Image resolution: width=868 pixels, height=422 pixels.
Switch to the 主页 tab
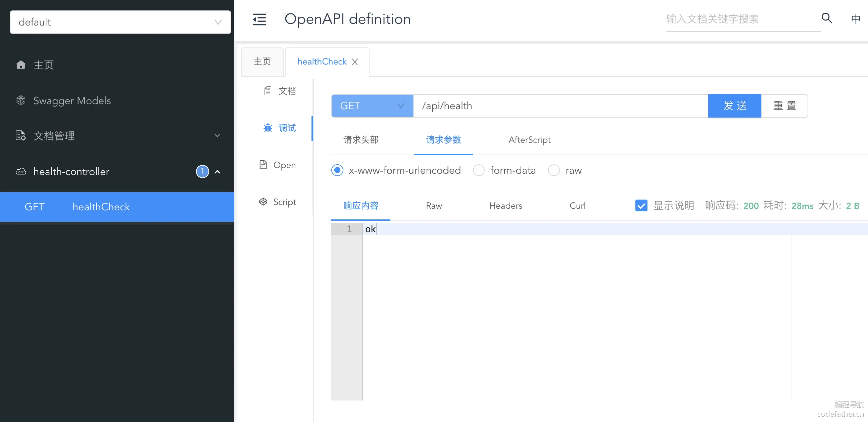pos(262,62)
